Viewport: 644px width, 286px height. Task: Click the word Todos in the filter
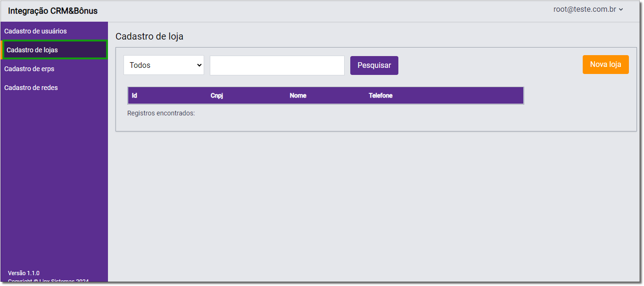point(140,65)
